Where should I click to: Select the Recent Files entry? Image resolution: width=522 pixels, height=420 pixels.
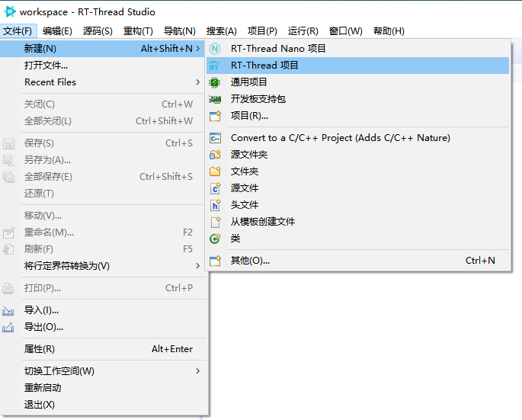(102, 82)
